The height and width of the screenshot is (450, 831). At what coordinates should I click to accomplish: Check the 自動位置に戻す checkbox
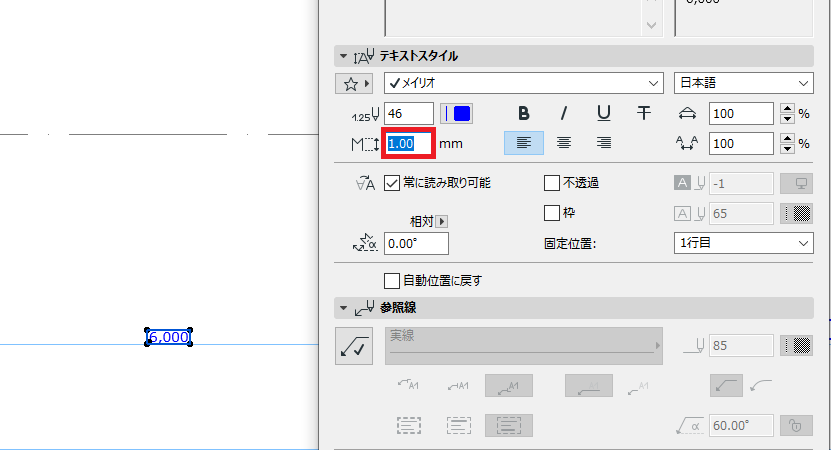392,281
